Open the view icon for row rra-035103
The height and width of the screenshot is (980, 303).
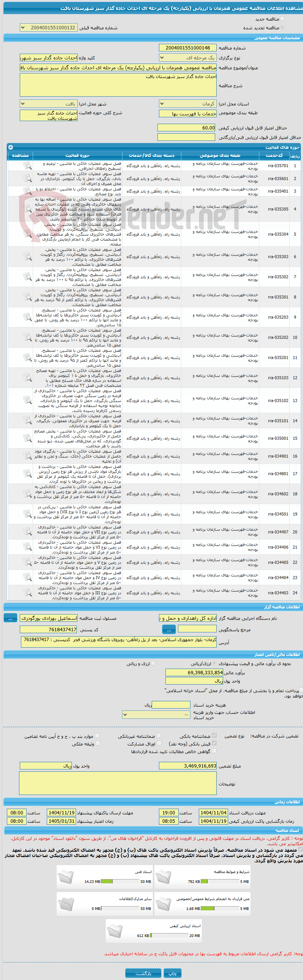[x=27, y=378]
